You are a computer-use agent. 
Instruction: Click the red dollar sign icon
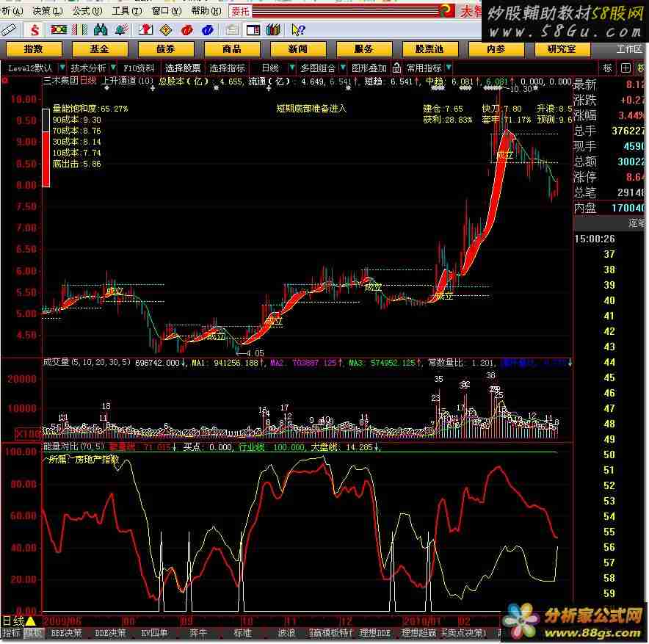click(35, 30)
